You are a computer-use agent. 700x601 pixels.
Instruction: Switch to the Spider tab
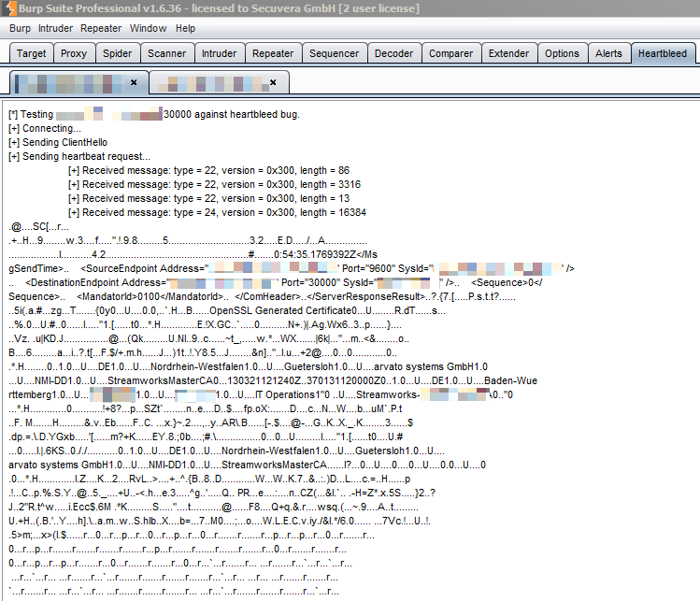[x=118, y=53]
